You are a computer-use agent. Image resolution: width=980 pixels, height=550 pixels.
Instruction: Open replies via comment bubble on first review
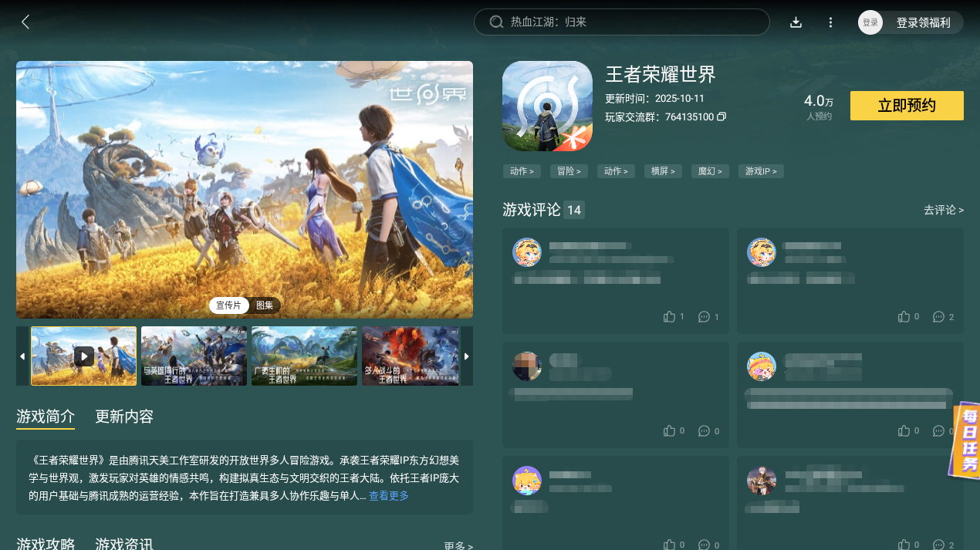click(704, 316)
